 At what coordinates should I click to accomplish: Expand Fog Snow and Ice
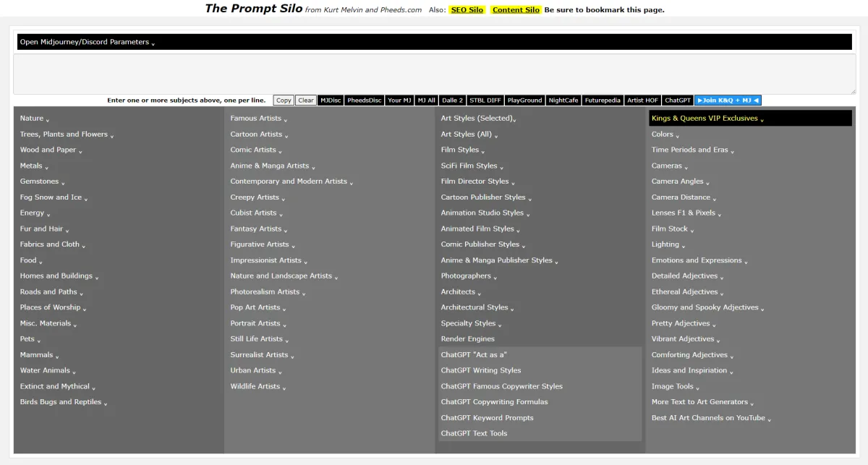point(54,197)
